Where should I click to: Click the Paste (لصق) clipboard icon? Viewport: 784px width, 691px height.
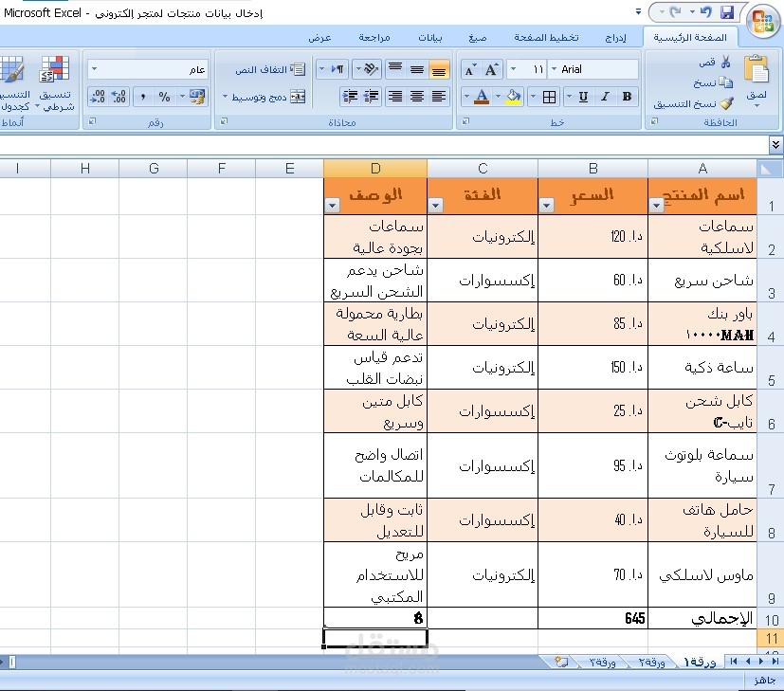point(757,68)
